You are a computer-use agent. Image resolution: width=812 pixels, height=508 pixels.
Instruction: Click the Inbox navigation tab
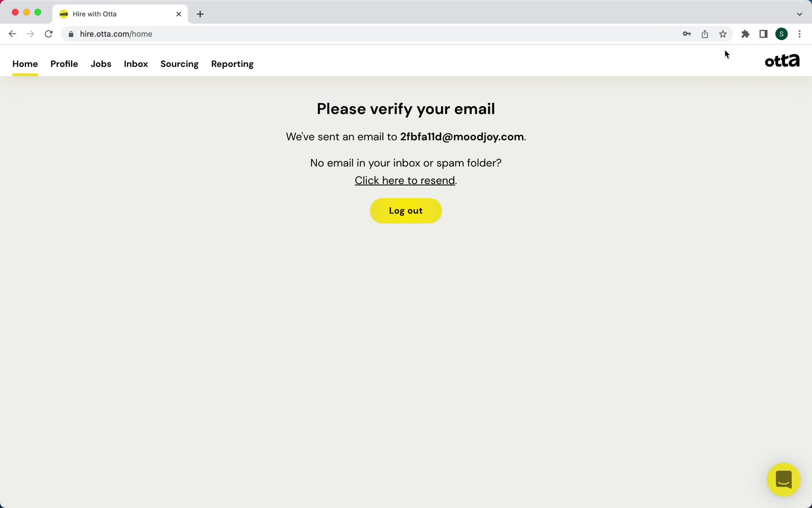click(x=136, y=64)
